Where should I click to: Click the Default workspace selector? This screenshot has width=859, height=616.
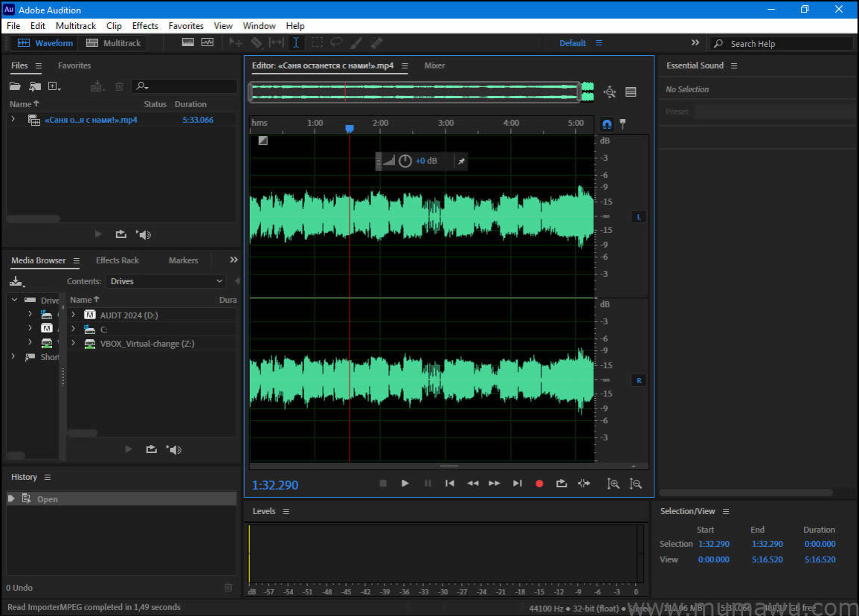571,43
